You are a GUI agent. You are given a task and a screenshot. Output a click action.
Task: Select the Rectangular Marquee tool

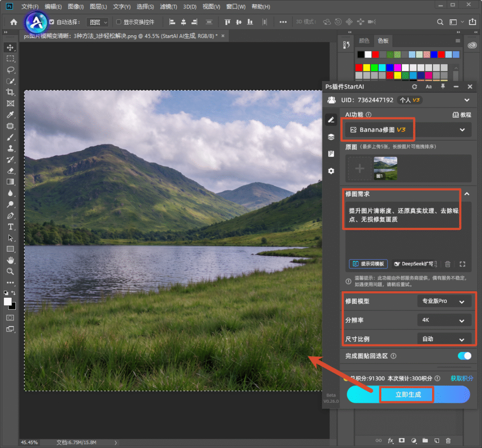coord(10,59)
